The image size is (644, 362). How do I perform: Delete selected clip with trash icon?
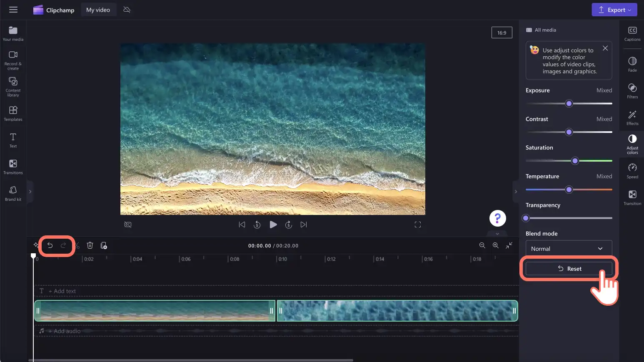(x=90, y=245)
